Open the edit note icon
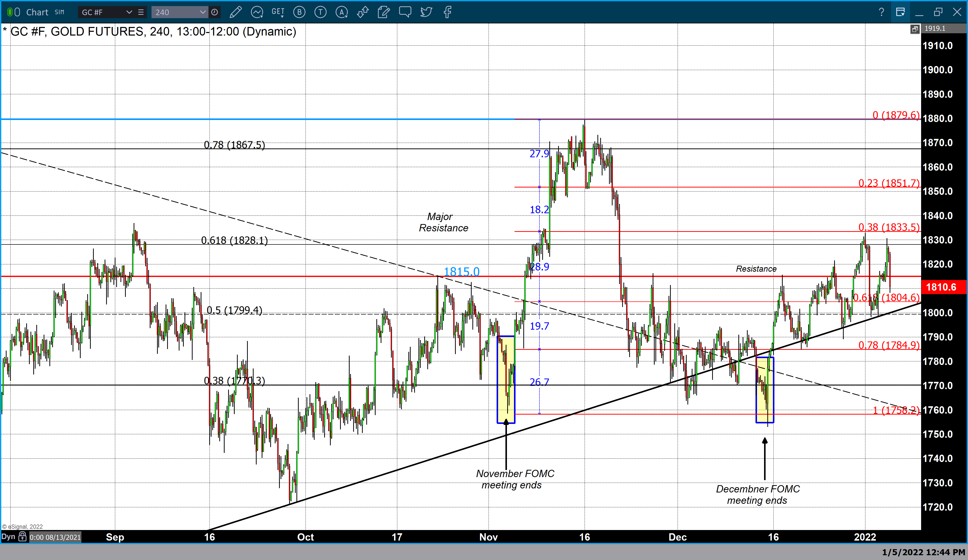 [383, 12]
